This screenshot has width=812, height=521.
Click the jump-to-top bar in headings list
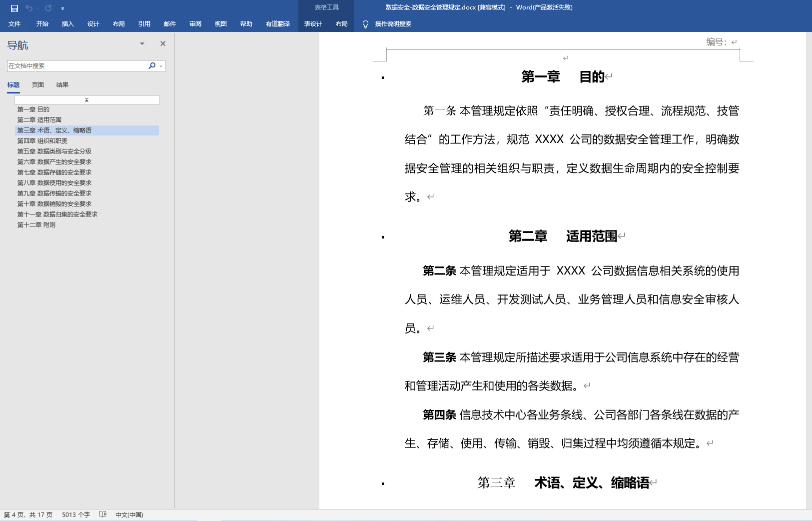click(87, 100)
